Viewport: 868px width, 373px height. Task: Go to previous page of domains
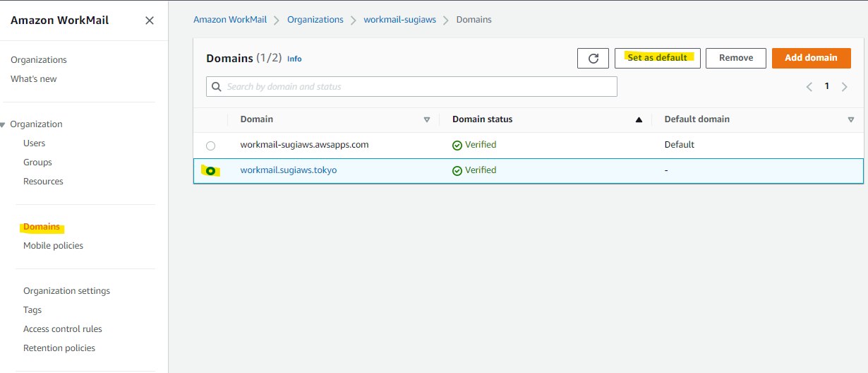(x=809, y=87)
